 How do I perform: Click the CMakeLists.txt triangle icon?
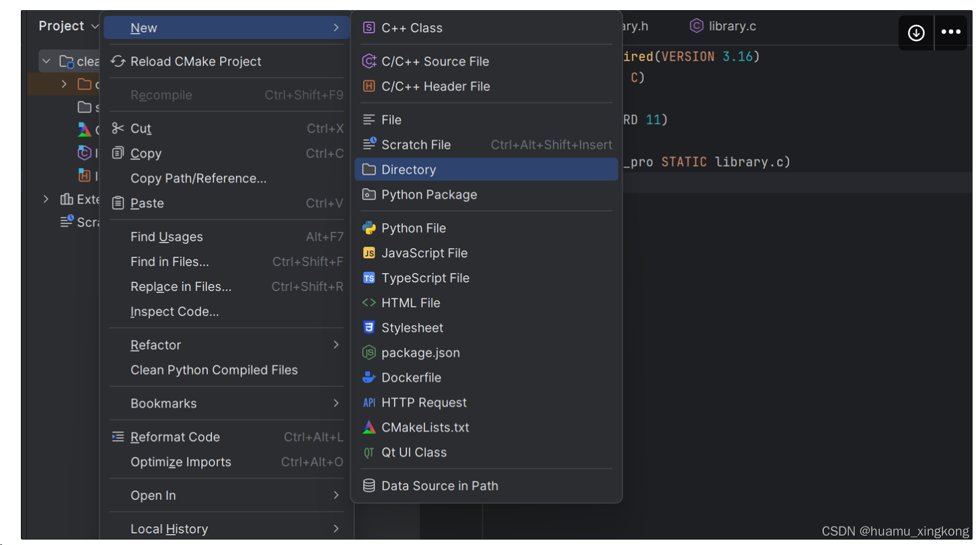point(369,427)
